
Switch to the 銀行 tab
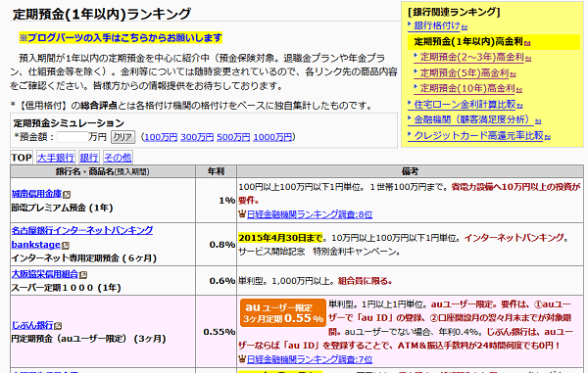pos(89,158)
